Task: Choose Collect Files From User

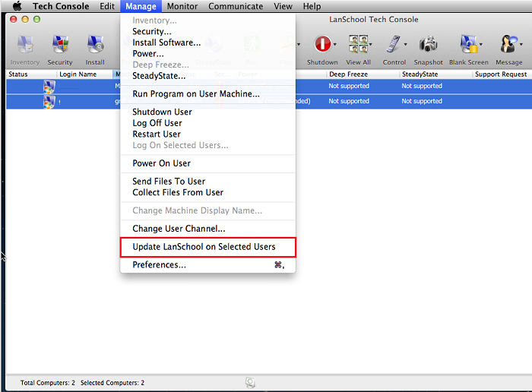Action: pos(207,193)
